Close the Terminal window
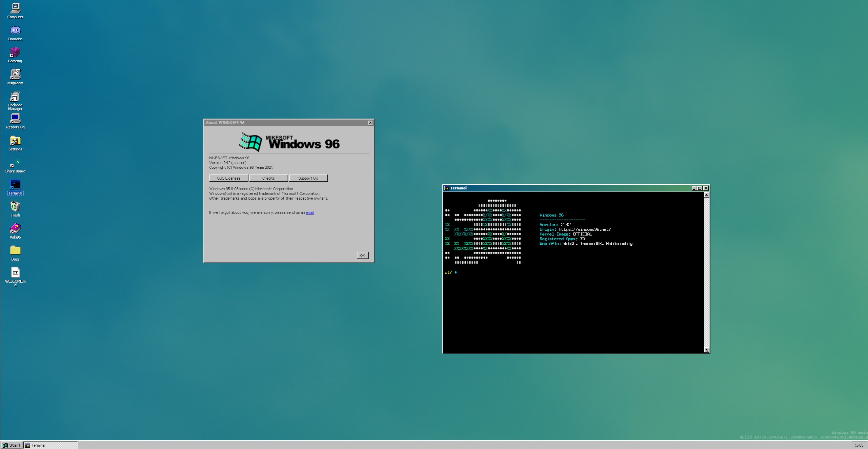 click(706, 188)
